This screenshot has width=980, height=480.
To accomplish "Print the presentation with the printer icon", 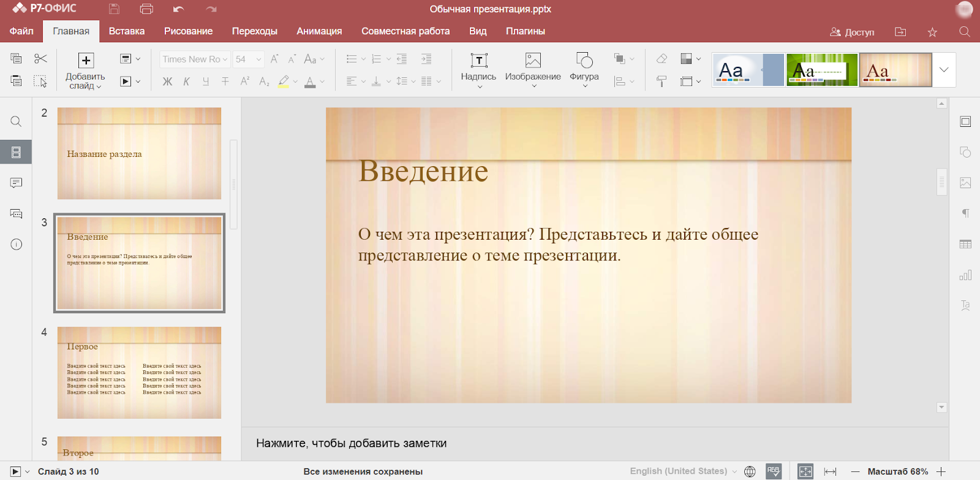I will tap(146, 9).
